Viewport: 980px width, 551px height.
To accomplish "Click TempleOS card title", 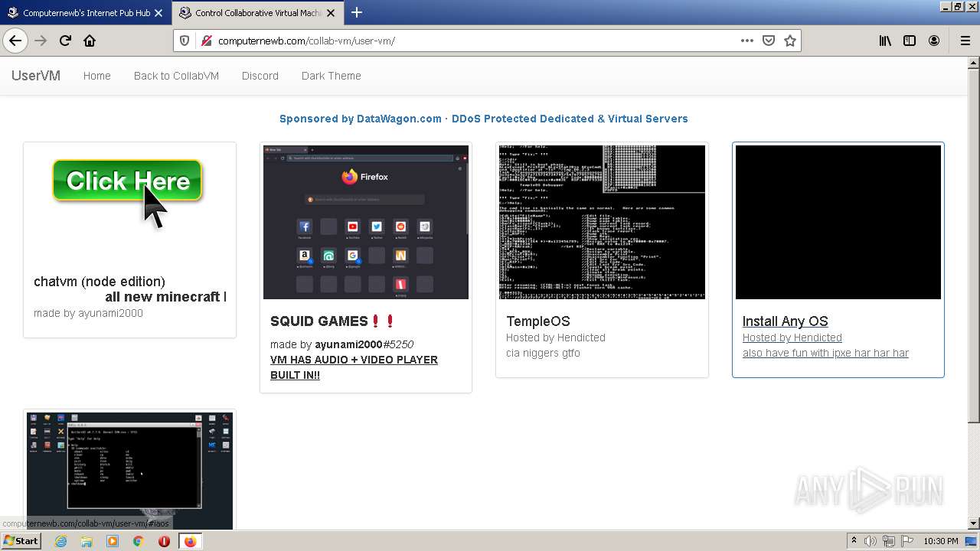I will (538, 321).
